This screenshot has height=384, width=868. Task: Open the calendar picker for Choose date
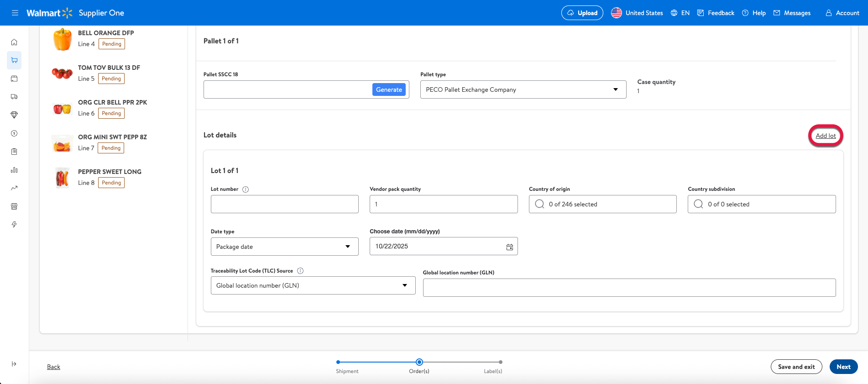click(509, 247)
